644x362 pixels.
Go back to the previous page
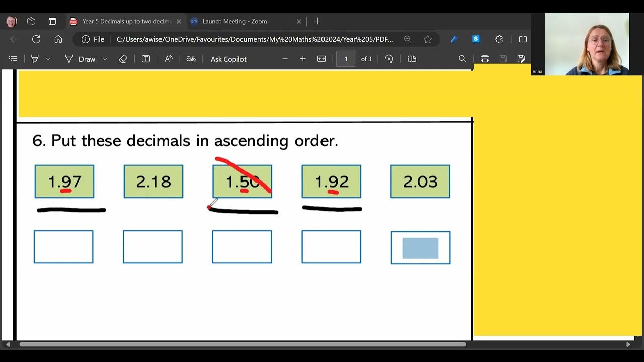click(14, 39)
